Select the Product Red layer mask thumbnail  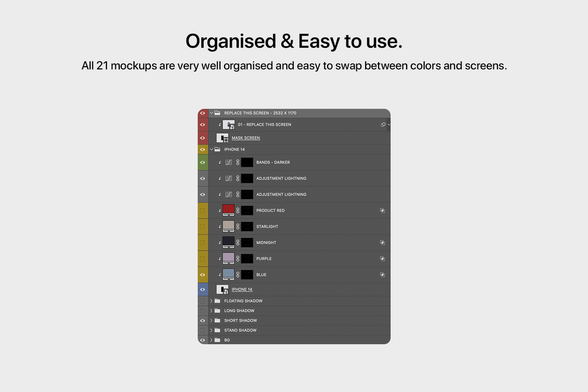(x=247, y=211)
